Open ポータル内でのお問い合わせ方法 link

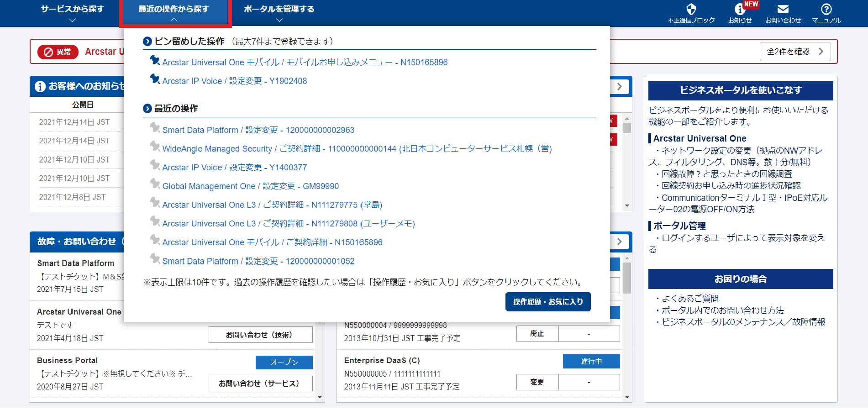pyautogui.click(x=722, y=310)
